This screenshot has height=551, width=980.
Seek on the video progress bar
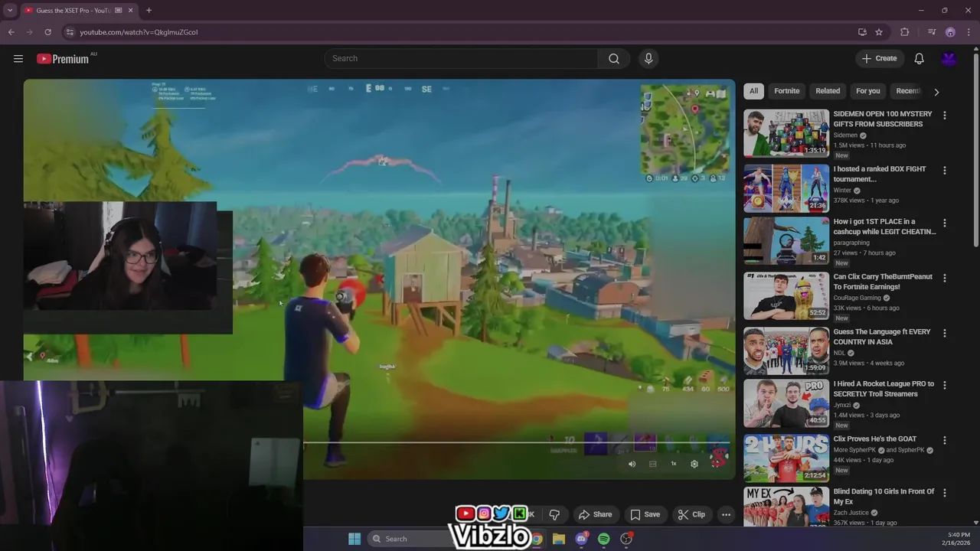[x=517, y=442]
